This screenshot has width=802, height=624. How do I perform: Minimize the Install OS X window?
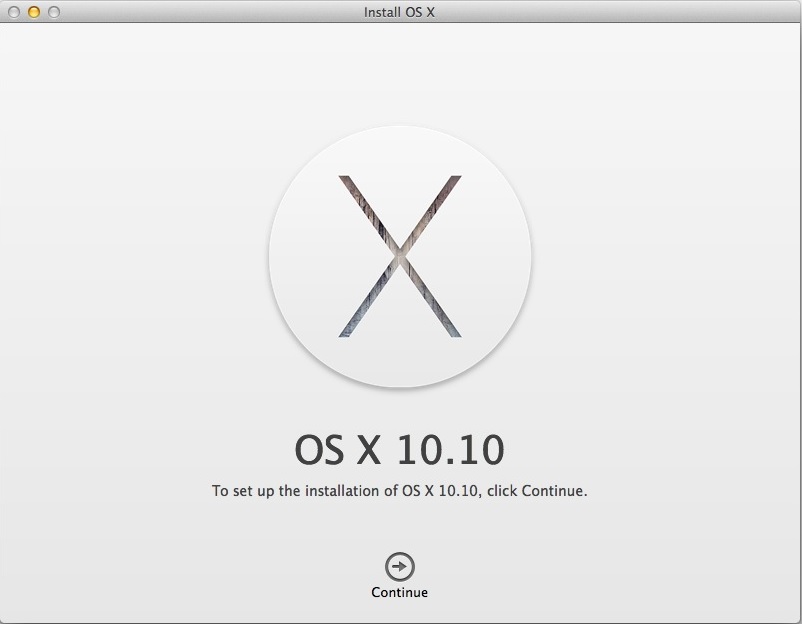click(34, 12)
